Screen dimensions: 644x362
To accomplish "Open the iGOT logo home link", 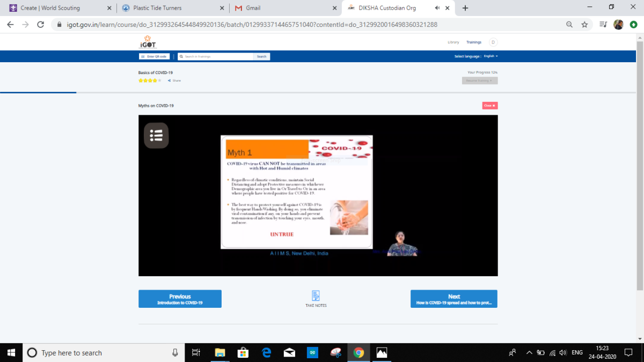I will (x=148, y=42).
